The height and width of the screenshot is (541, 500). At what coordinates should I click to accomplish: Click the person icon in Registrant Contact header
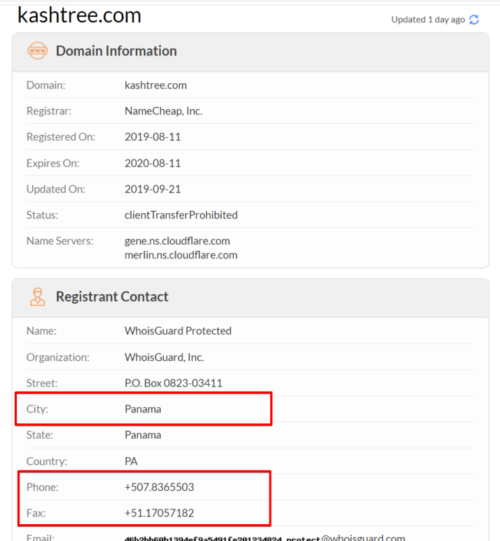pos(37,297)
